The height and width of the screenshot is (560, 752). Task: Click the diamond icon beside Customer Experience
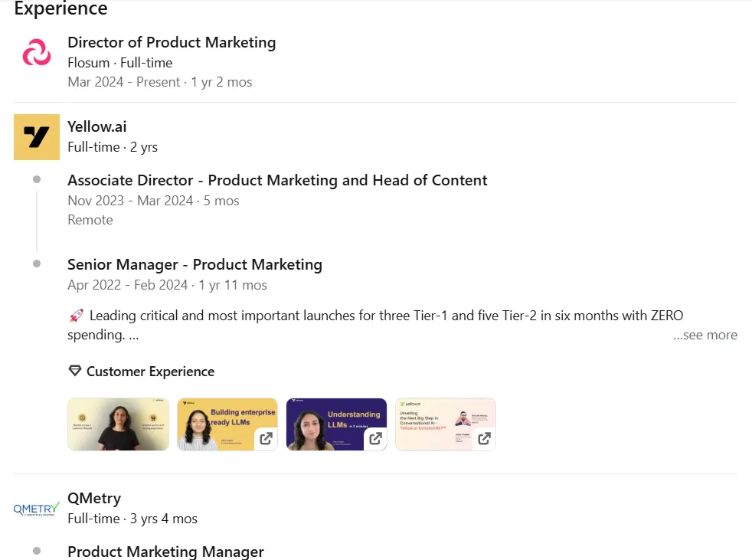click(x=75, y=371)
